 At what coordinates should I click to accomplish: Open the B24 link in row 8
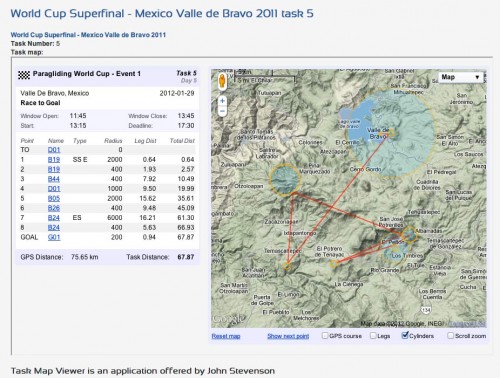pos(54,228)
